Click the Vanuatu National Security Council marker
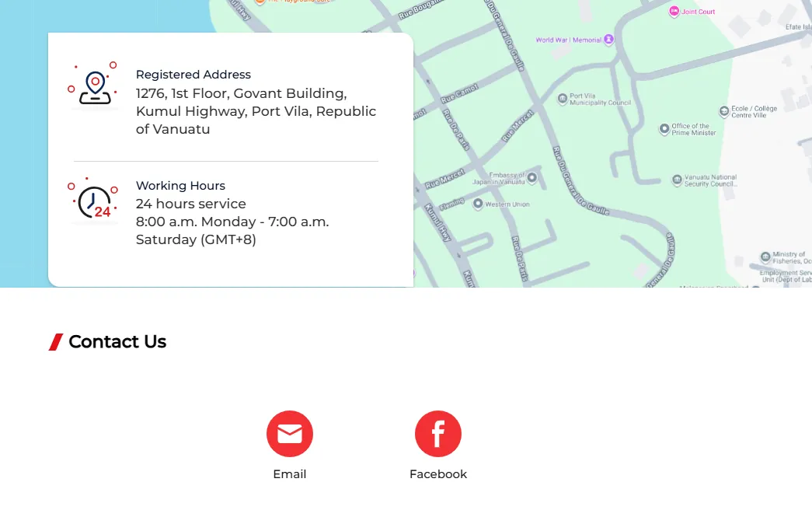812x510 pixels. click(677, 180)
